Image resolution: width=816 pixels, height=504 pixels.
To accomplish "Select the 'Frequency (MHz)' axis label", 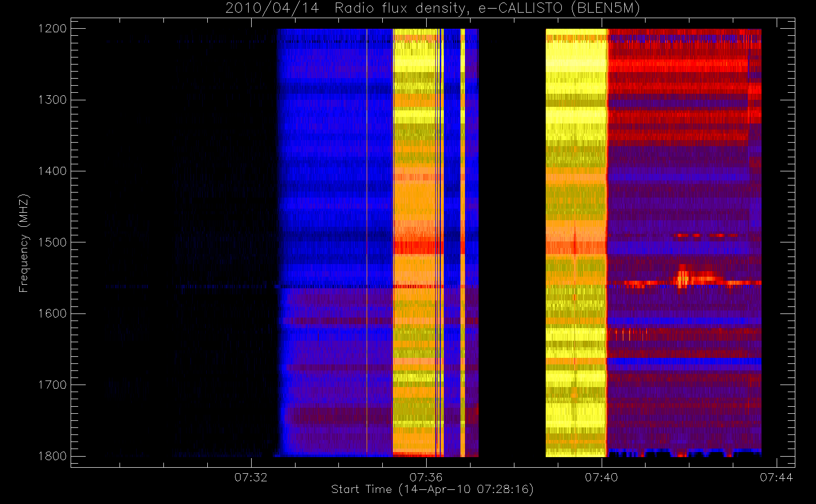I will tap(23, 243).
